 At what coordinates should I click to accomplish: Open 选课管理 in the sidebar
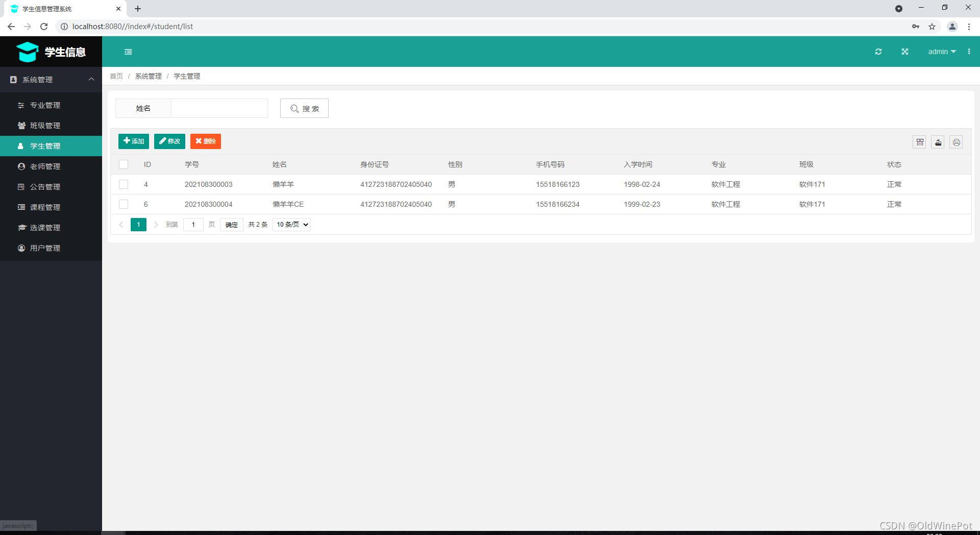(x=51, y=228)
